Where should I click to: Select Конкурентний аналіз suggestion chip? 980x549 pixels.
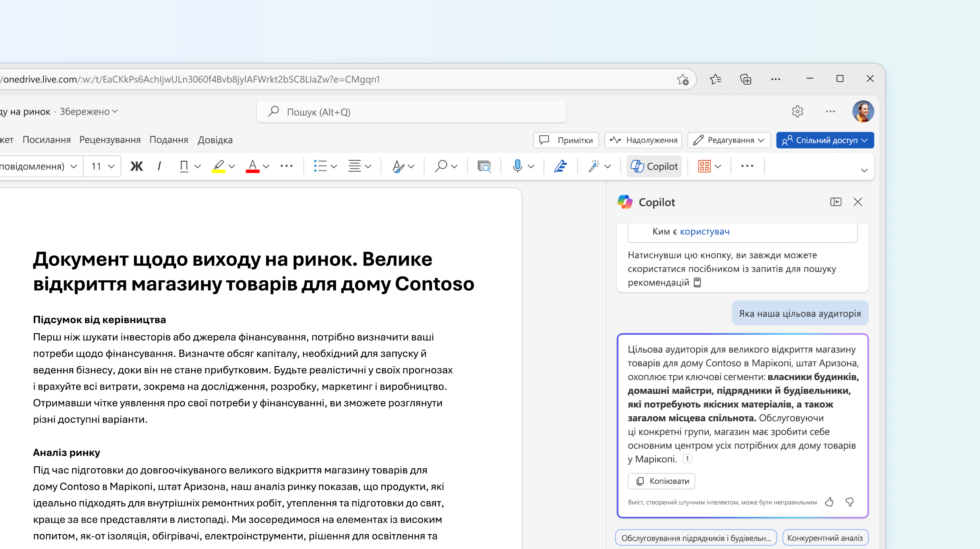[x=825, y=538]
